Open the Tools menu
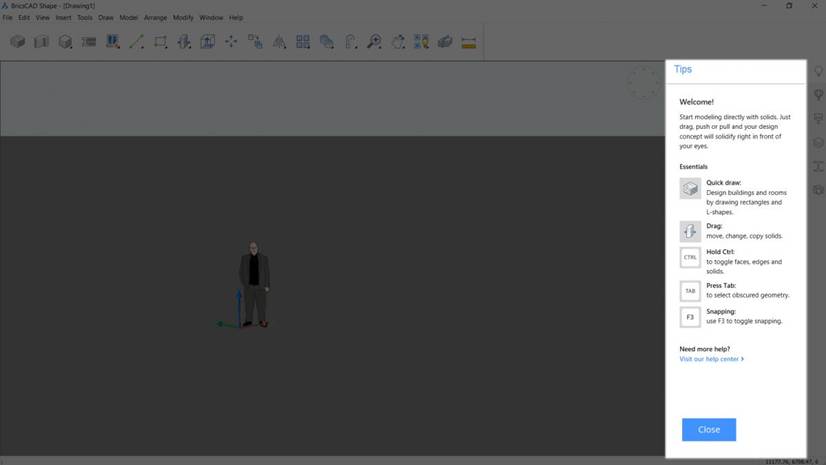Screen dimensions: 826x465 pos(85,18)
